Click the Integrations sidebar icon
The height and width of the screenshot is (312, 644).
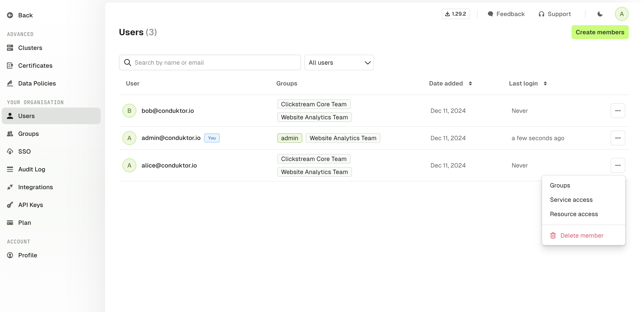click(10, 187)
